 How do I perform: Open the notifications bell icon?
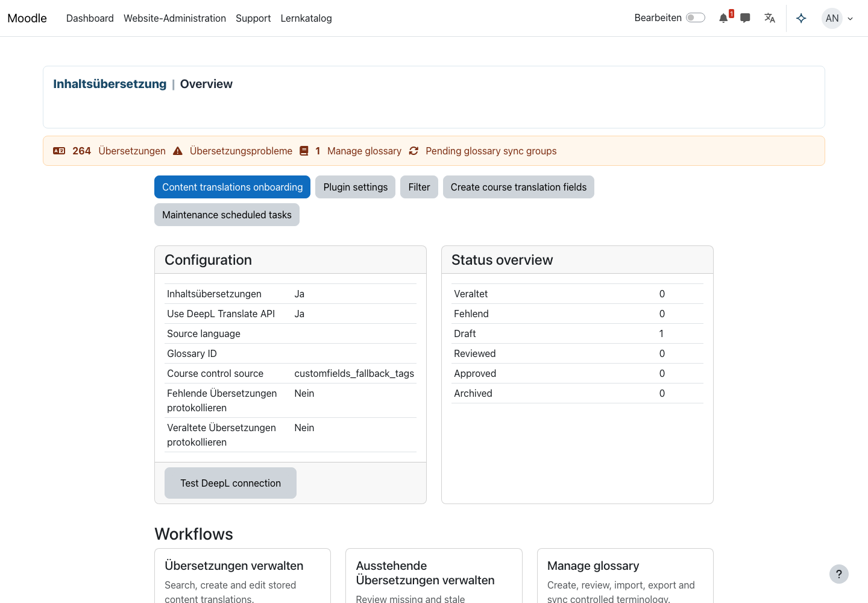[723, 18]
